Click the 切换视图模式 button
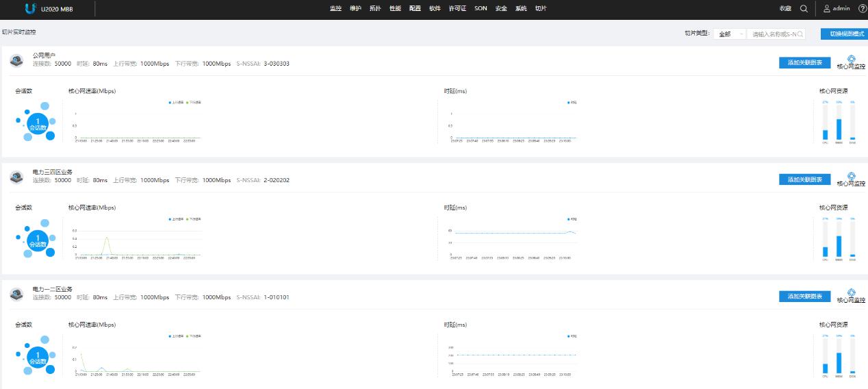Image resolution: width=868 pixels, height=389 pixels. pos(842,34)
